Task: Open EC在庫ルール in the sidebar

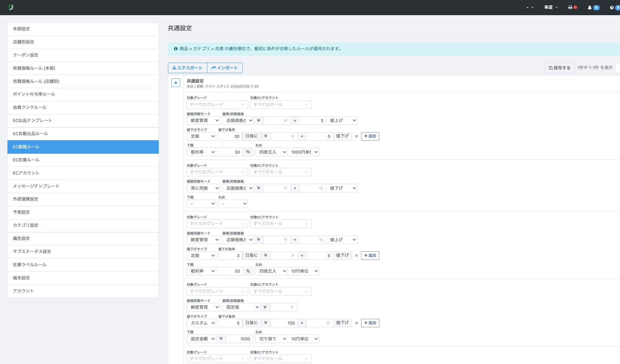Action: [83, 160]
